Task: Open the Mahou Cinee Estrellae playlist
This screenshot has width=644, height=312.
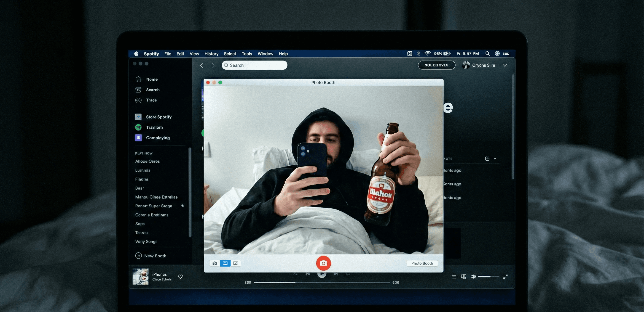Action: 156,197
